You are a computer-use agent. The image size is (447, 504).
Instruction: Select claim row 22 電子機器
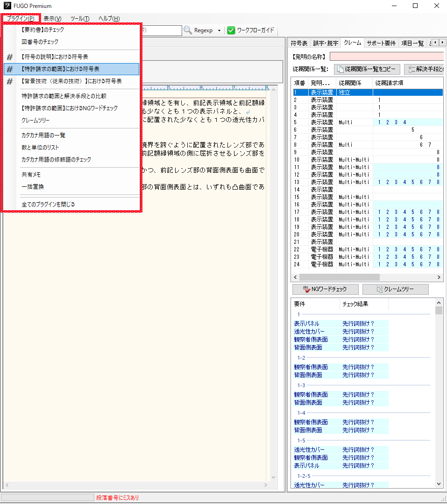321,249
